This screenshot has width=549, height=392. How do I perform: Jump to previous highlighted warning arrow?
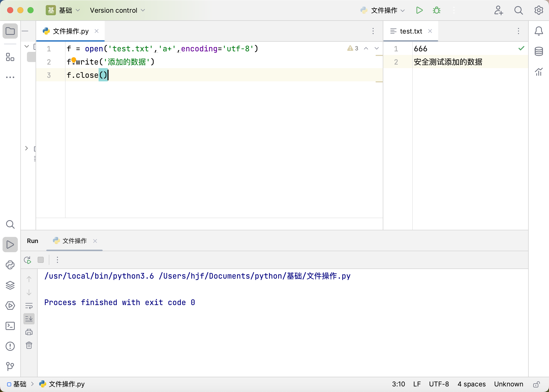pos(366,48)
